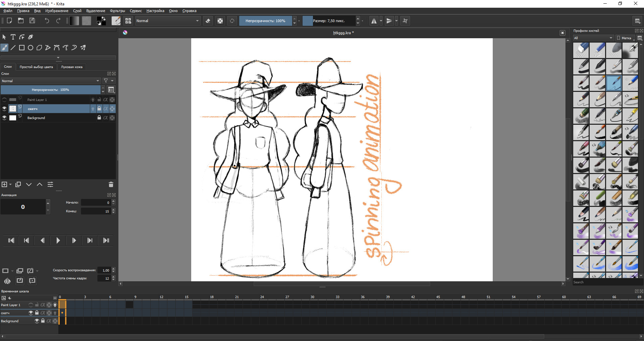This screenshot has width=644, height=341.
Task: Open the layer blending mode dropdown showing Normal
Action: (x=50, y=81)
